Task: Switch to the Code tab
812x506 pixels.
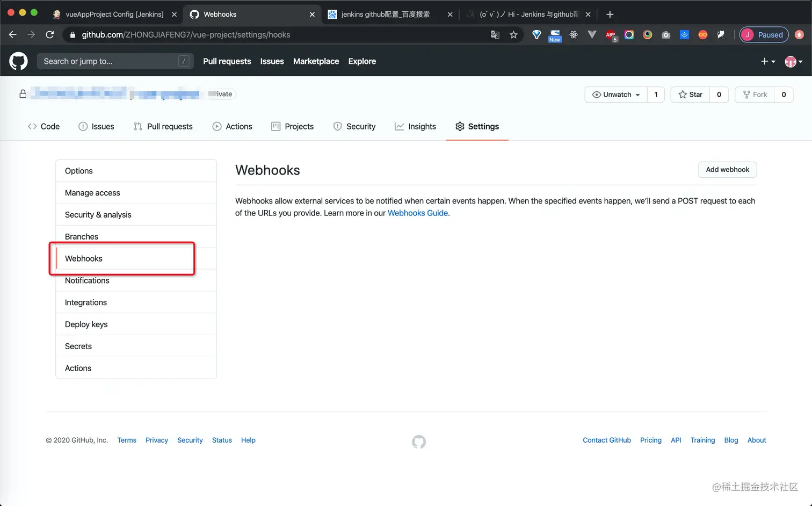Action: click(44, 126)
